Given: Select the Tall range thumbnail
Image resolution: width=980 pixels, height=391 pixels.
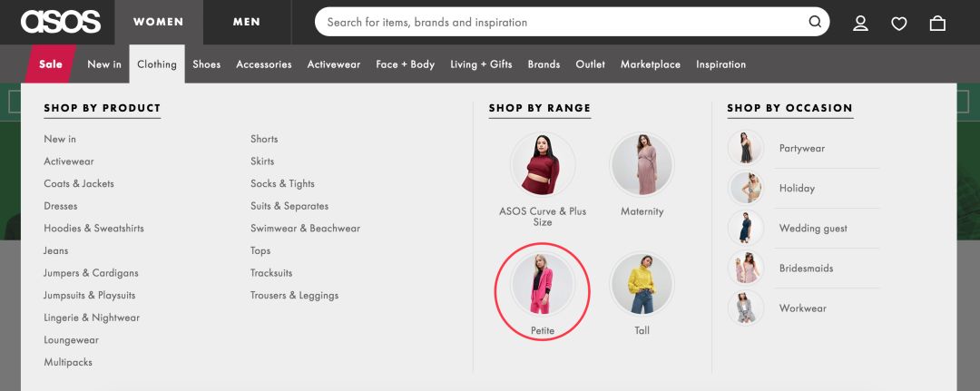Looking at the screenshot, I should pyautogui.click(x=642, y=284).
